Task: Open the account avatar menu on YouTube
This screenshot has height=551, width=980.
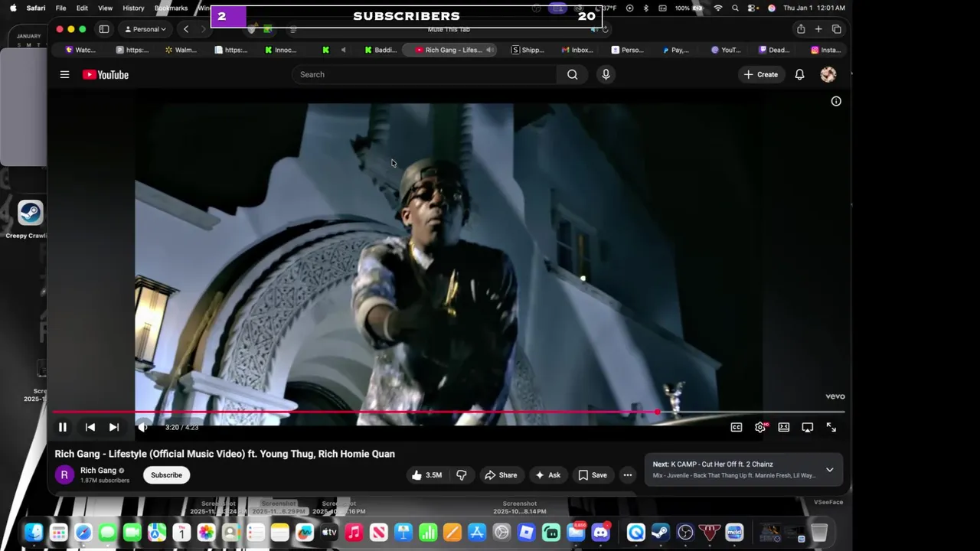Action: coord(828,74)
